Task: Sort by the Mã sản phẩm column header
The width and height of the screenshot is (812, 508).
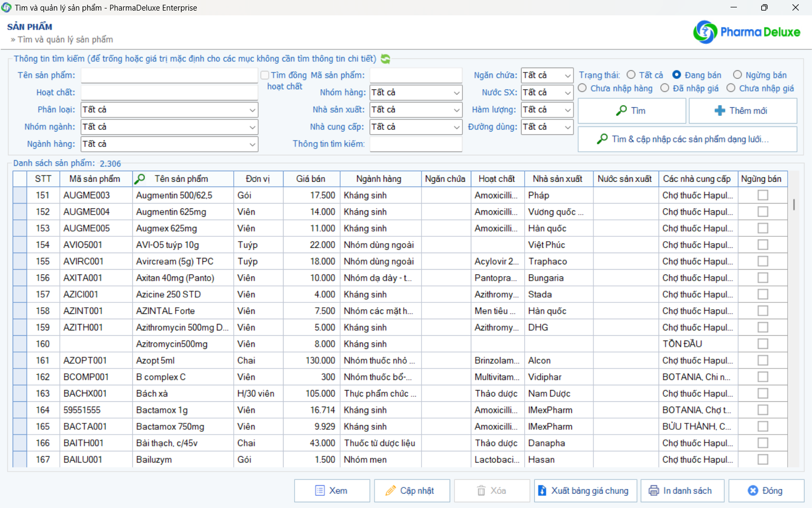Action: click(96, 179)
